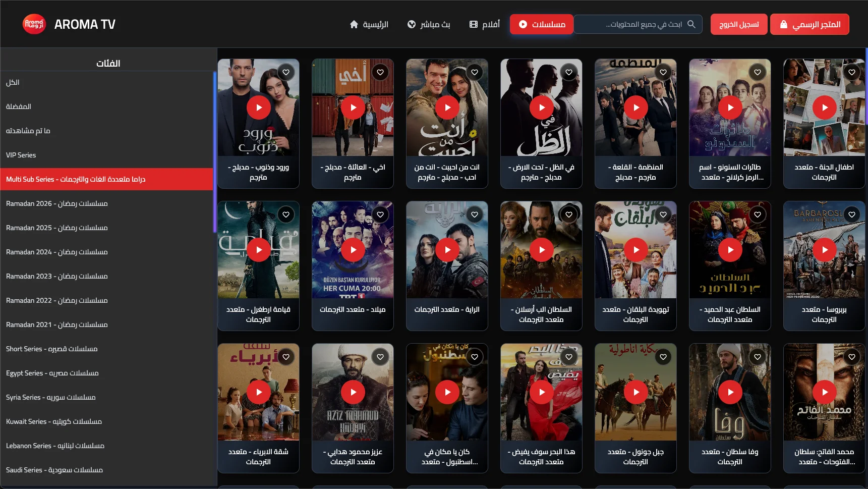
Task: Choose the Ramadan 2023 category
Action: click(x=106, y=276)
